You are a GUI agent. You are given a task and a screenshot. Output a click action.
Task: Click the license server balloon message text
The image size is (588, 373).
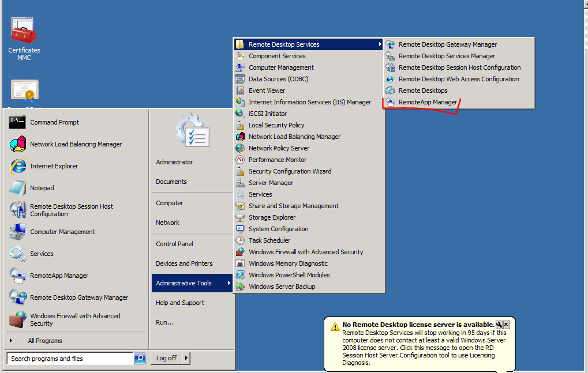point(424,348)
